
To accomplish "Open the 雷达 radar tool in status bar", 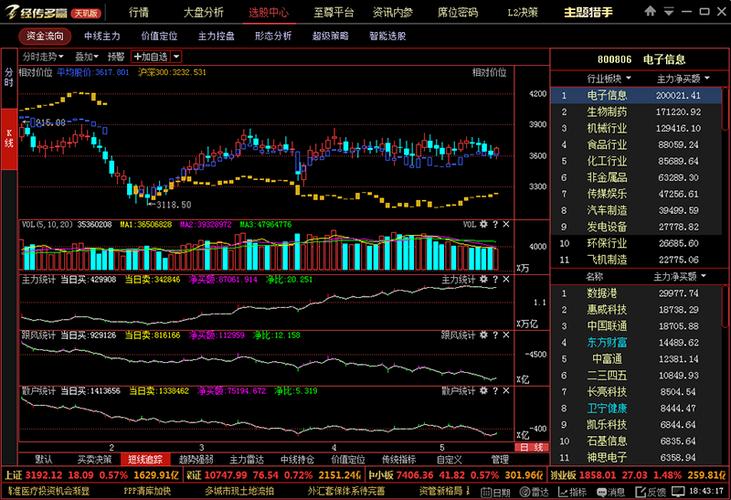I will pos(534,492).
